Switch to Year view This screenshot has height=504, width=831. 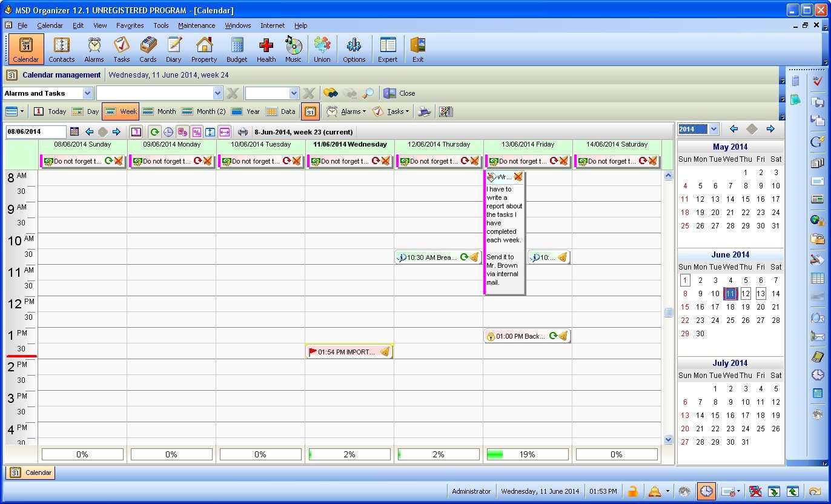pos(245,111)
